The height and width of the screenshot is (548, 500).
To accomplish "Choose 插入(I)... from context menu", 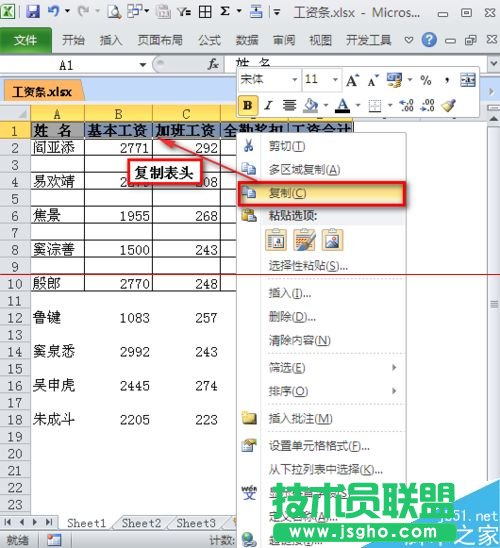I will pos(321,293).
